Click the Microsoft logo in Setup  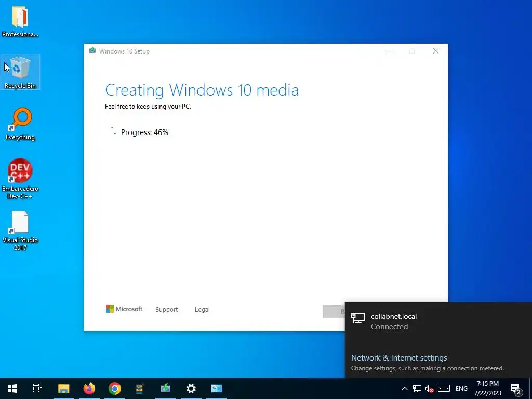tap(124, 309)
